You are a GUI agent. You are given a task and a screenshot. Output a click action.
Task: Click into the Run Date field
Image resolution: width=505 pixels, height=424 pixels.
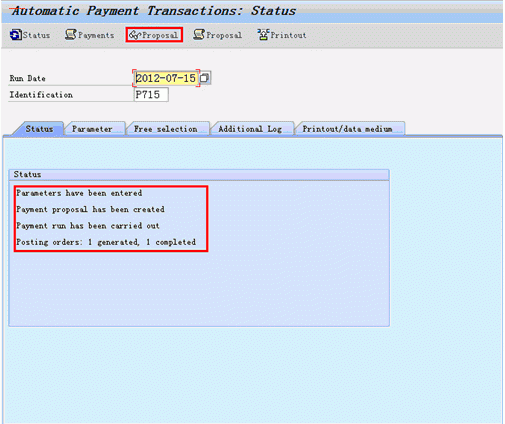pos(166,78)
